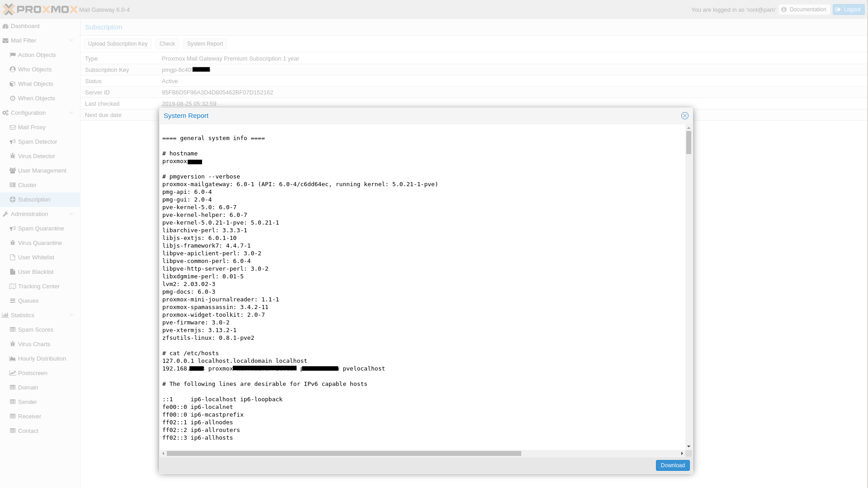Click Upload Subscription Key button
Screen dimensions: 868x488
[x=118, y=44]
